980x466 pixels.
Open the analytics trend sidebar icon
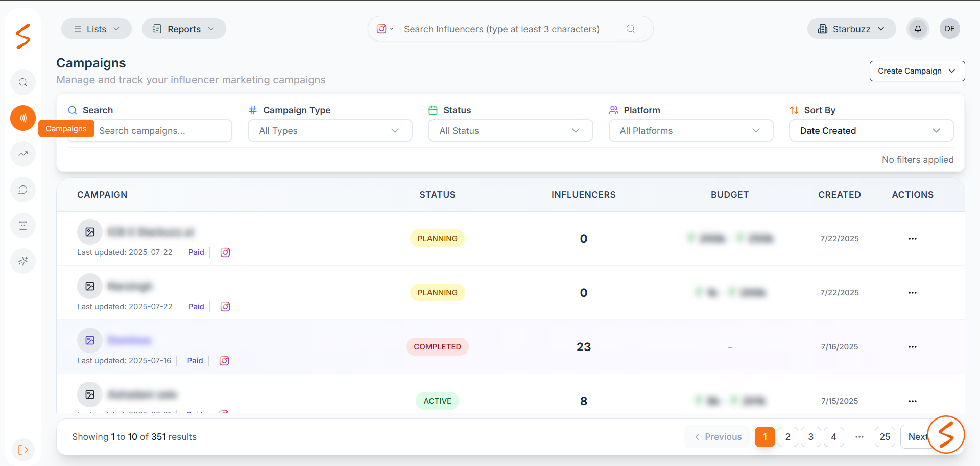(x=23, y=154)
